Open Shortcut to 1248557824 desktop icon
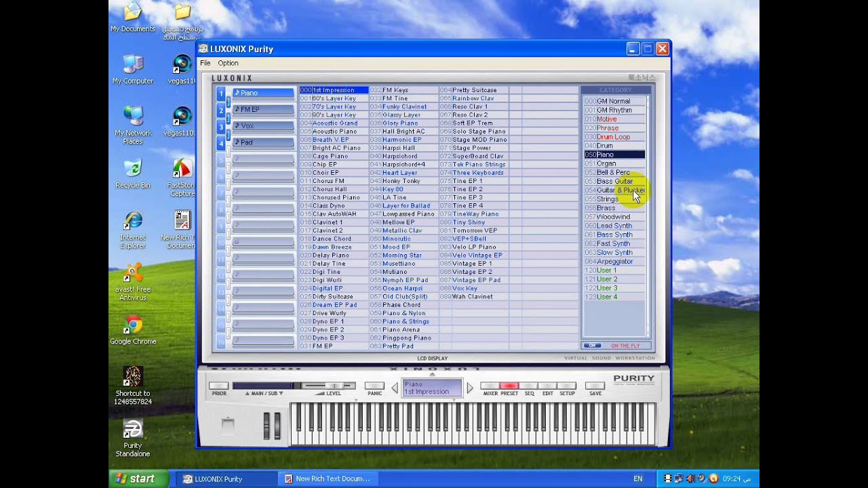Image resolution: width=868 pixels, height=488 pixels. [133, 385]
